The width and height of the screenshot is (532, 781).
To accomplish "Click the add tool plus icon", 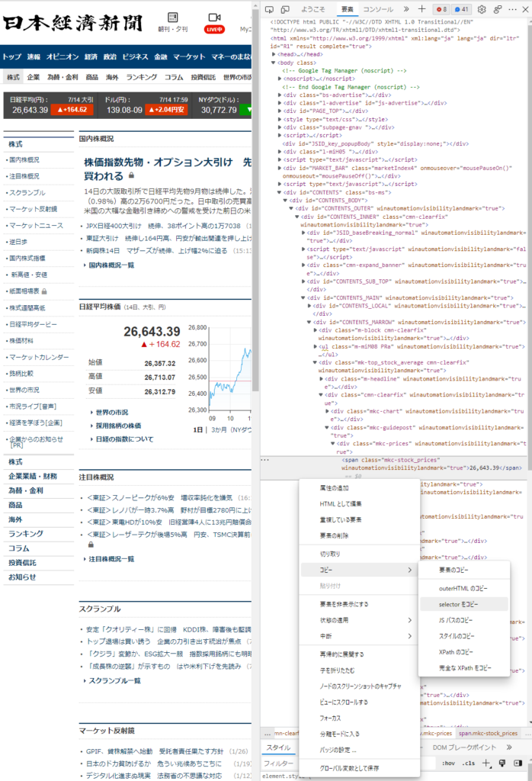I will 421,9.
